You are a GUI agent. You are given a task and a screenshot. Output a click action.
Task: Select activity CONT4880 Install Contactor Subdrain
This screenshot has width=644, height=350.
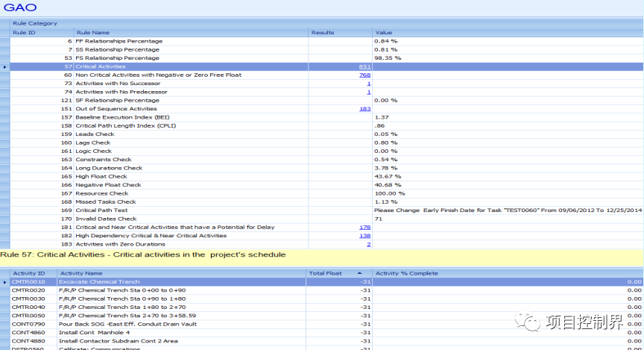(327, 341)
